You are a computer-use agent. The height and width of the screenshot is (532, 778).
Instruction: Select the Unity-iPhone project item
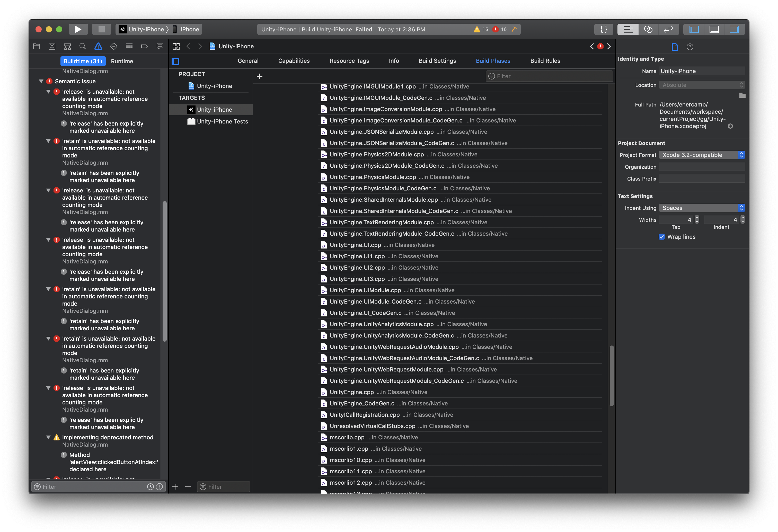tap(211, 86)
